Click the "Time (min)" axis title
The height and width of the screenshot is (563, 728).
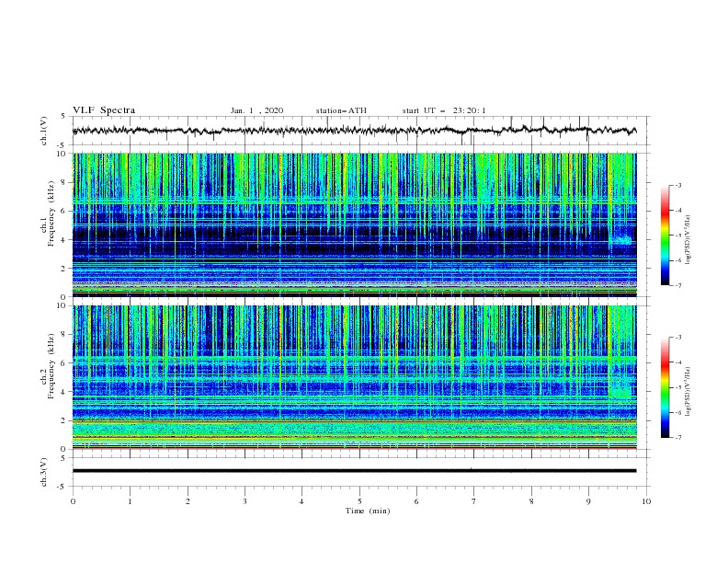pyautogui.click(x=368, y=511)
